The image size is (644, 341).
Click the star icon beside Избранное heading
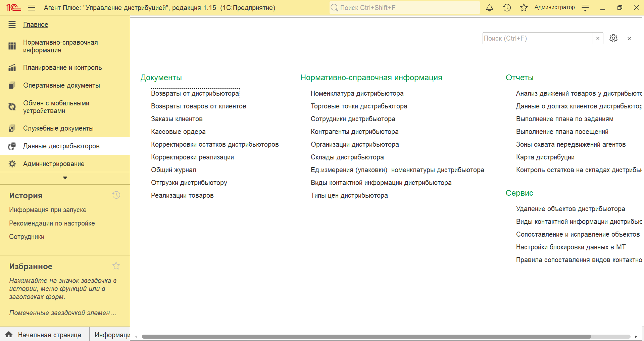116,266
